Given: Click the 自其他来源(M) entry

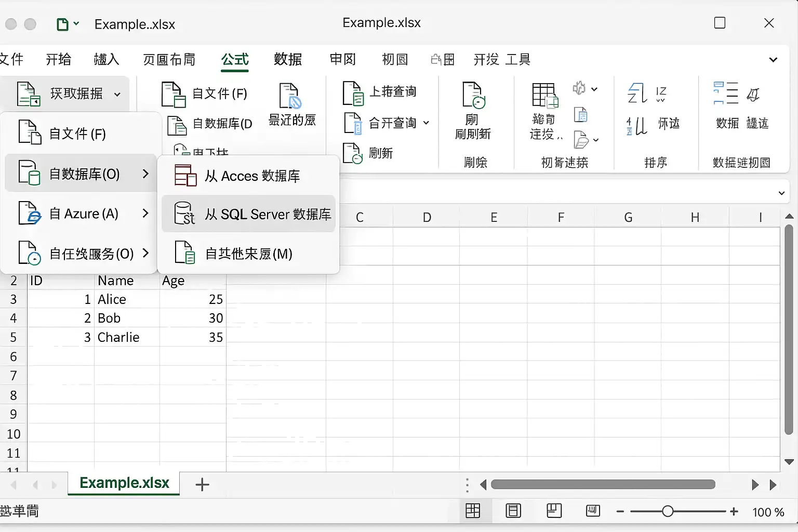Looking at the screenshot, I should (x=248, y=254).
